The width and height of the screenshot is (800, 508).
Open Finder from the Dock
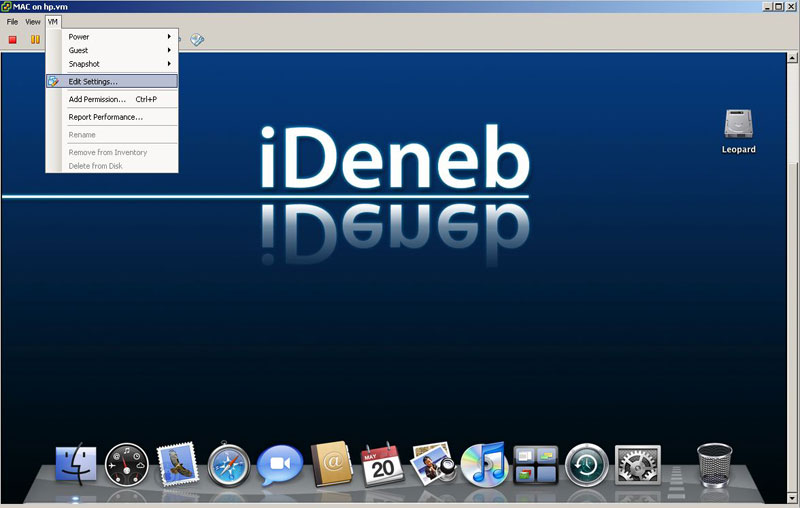(x=76, y=464)
